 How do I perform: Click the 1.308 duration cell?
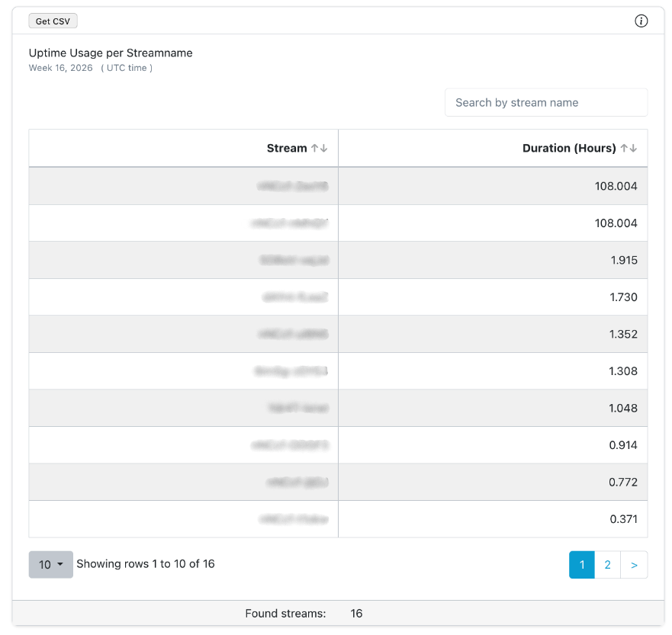click(623, 371)
